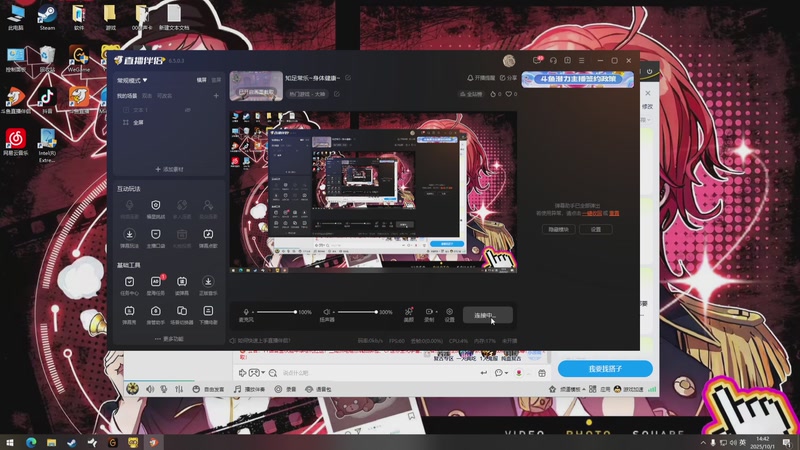Viewport: 800px width, 450px height.
Task: Edit the stream title with pencil icon
Action: [x=348, y=78]
